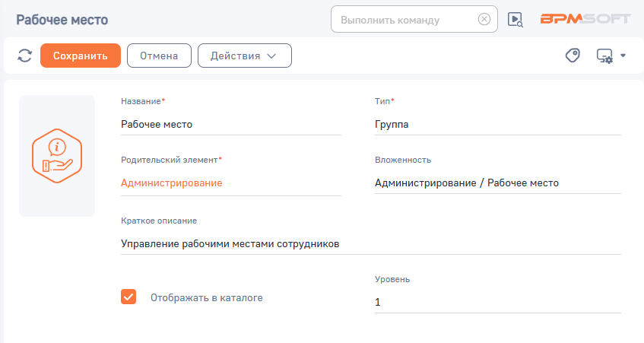The height and width of the screenshot is (343, 644).
Task: Change the catalog item hexagon image
Action: [x=57, y=156]
